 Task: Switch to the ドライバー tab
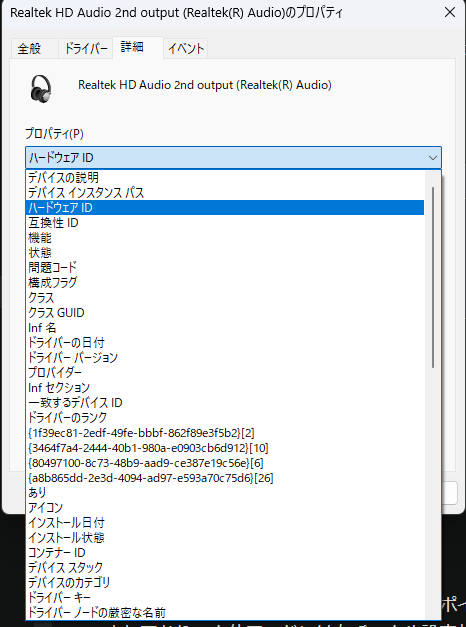86,49
